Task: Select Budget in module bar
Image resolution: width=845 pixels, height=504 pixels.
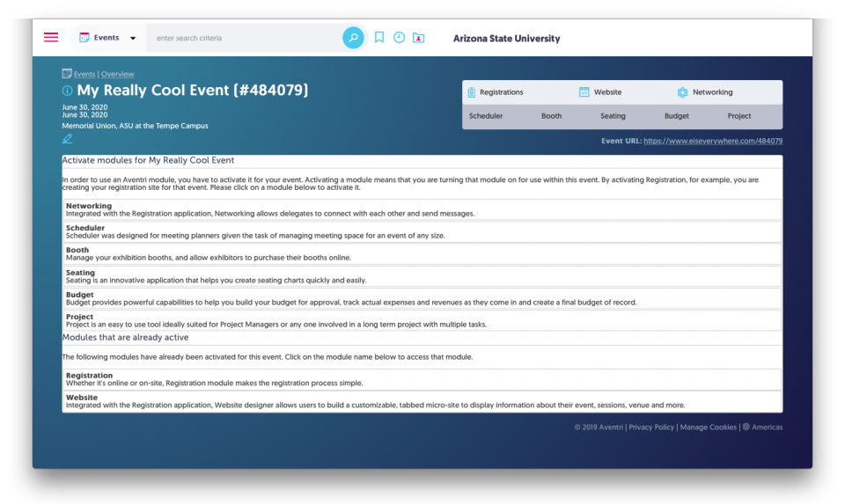Action: click(x=676, y=116)
